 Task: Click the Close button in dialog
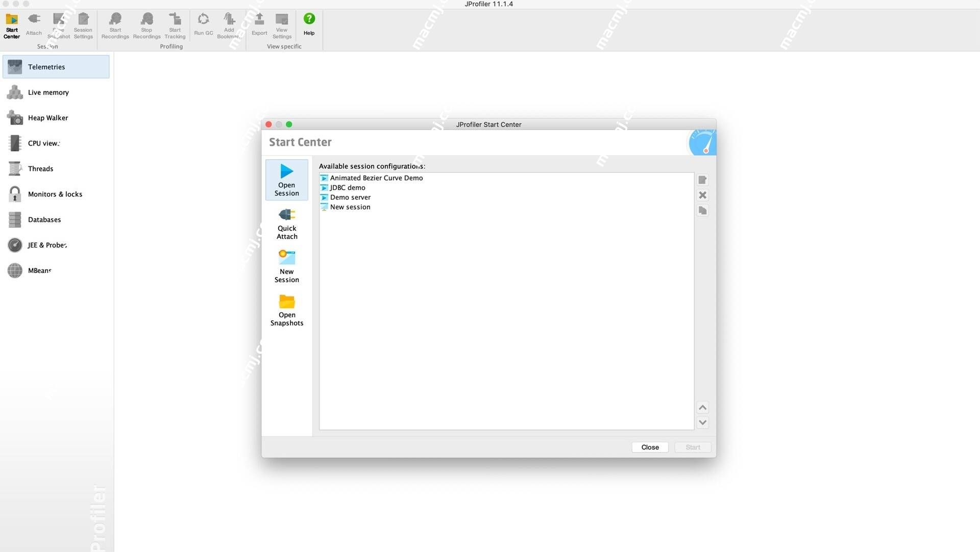tap(650, 447)
